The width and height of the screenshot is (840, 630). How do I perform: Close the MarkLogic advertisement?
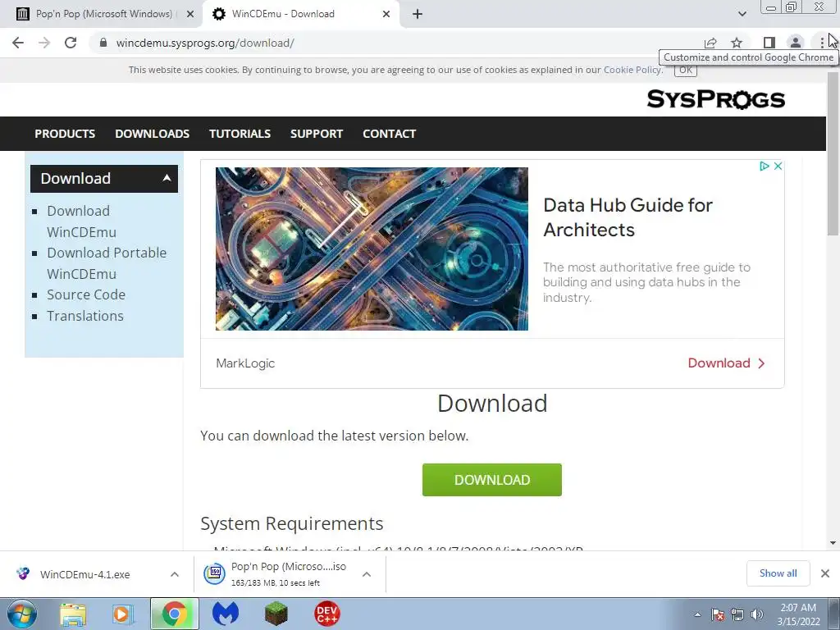coord(778,166)
